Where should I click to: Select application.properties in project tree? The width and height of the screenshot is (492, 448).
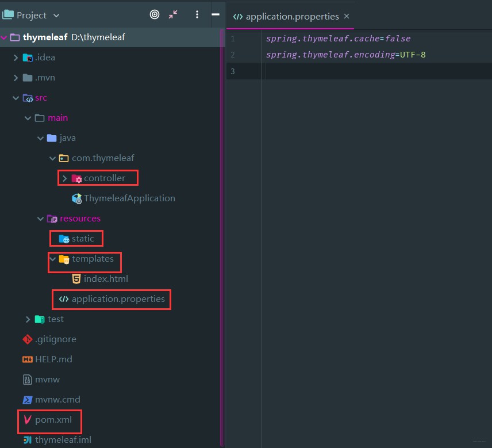118,299
